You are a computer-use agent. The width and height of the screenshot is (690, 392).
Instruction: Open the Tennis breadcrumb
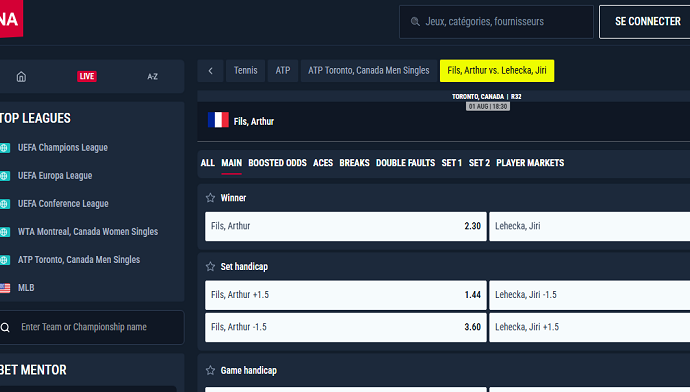point(246,71)
